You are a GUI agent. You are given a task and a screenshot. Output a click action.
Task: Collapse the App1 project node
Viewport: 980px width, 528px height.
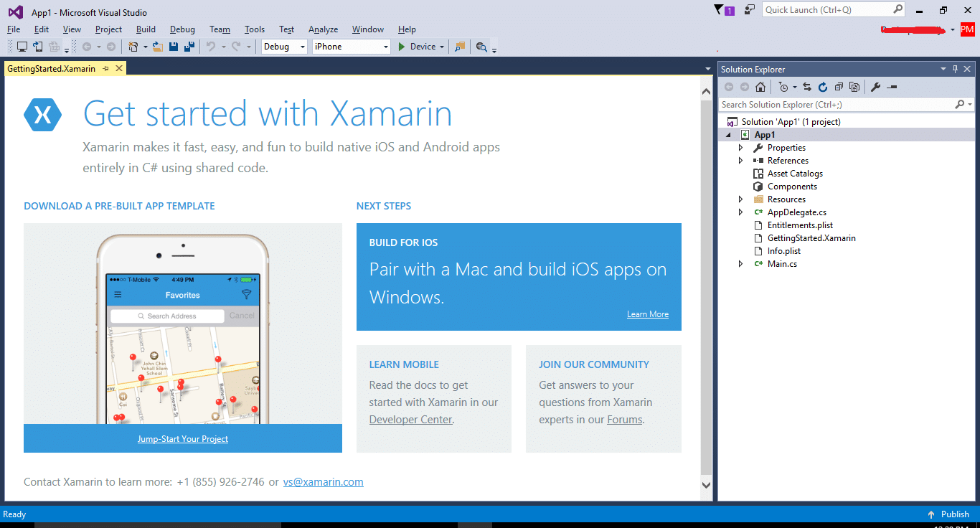(x=729, y=135)
